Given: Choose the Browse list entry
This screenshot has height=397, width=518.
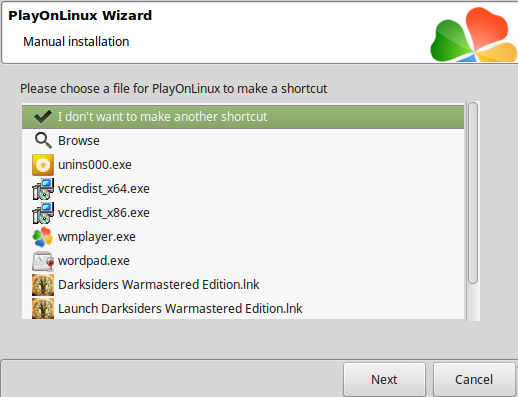Looking at the screenshot, I should (243, 141).
